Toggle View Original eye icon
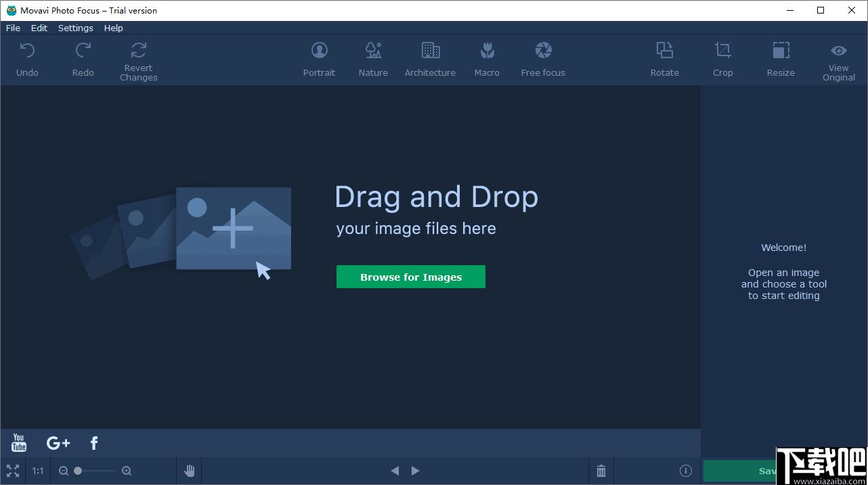Viewport: 868px width, 485px height. point(839,51)
